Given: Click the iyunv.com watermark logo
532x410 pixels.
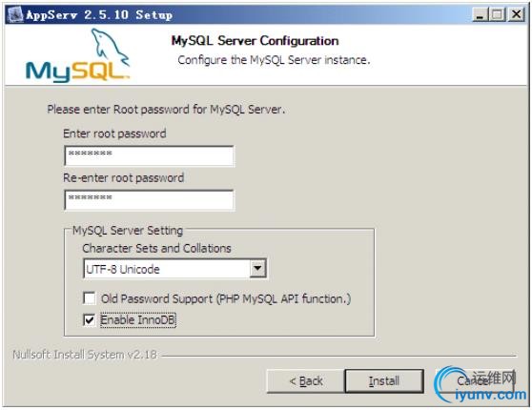Looking at the screenshot, I should pos(481,384).
